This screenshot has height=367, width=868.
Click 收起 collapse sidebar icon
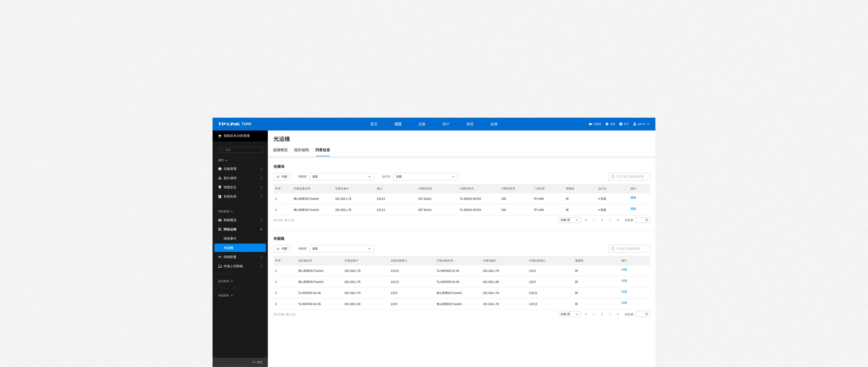pos(254,362)
